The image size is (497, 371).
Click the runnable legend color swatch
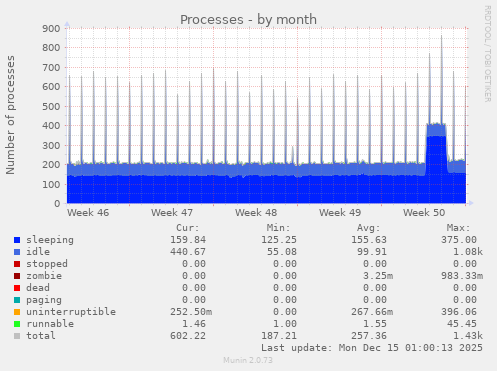tap(17, 324)
